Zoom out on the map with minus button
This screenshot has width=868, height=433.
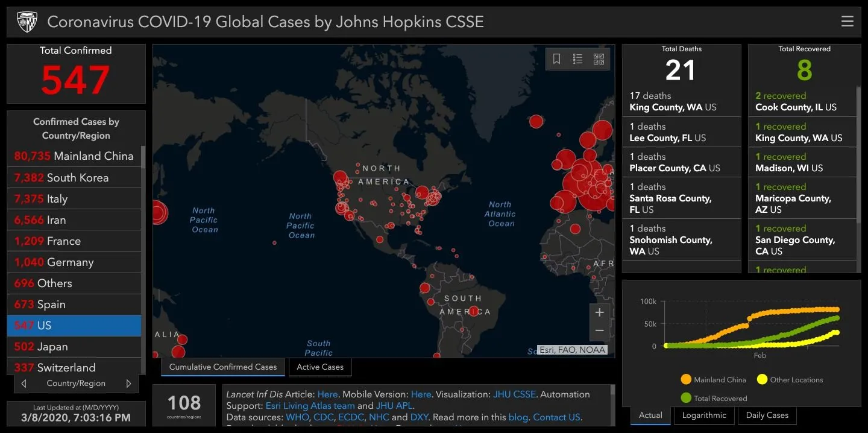click(599, 331)
